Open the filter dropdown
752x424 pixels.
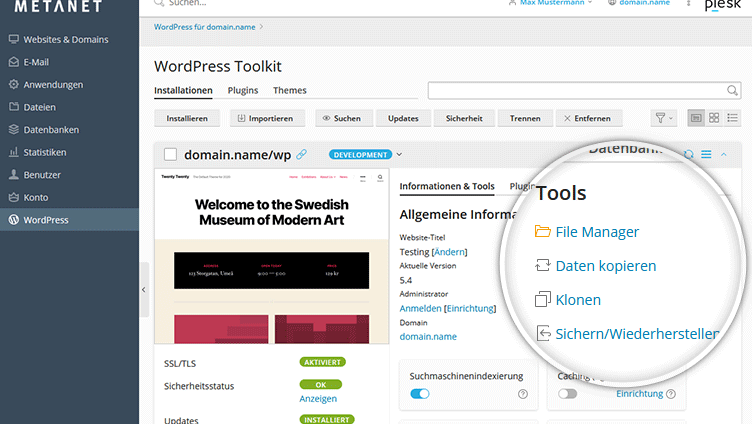(664, 118)
